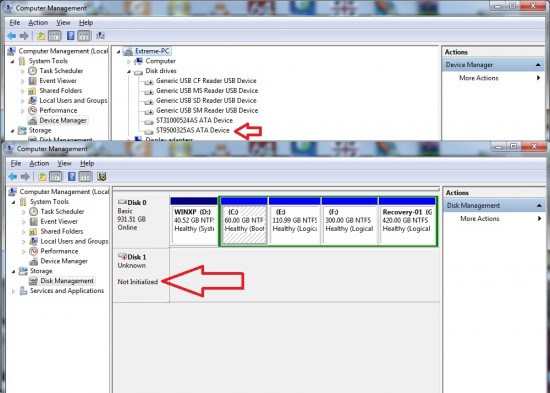The width and height of the screenshot is (550, 393).
Task: Select ST9500325AS ATA Device
Action: (x=193, y=130)
